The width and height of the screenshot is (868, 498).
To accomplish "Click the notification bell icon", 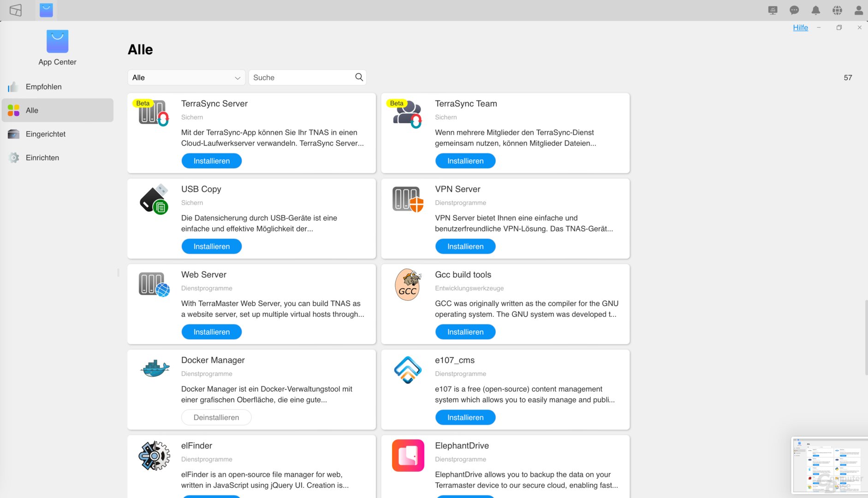I will click(815, 10).
